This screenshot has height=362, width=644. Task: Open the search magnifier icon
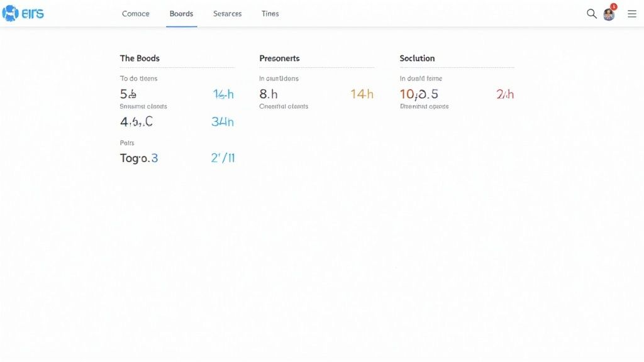tap(591, 14)
